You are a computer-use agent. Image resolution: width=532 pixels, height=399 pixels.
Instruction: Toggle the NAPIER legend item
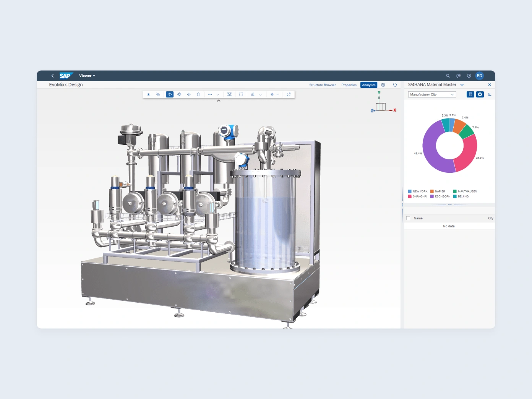[438, 191]
